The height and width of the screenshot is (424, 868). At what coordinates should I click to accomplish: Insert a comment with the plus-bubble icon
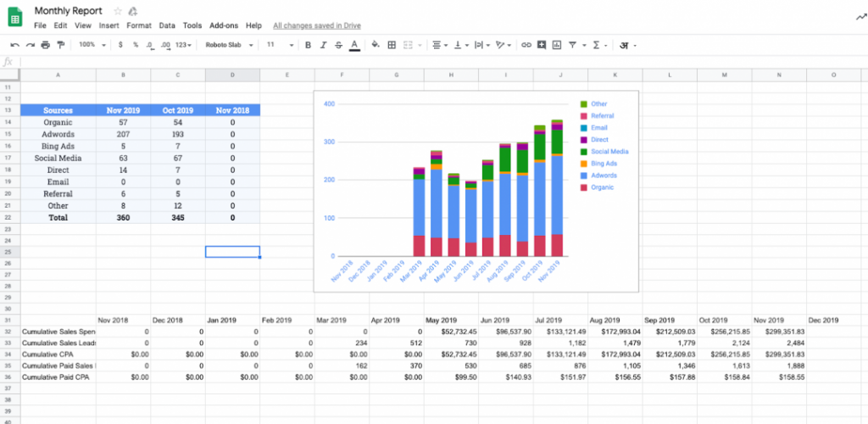(x=542, y=45)
